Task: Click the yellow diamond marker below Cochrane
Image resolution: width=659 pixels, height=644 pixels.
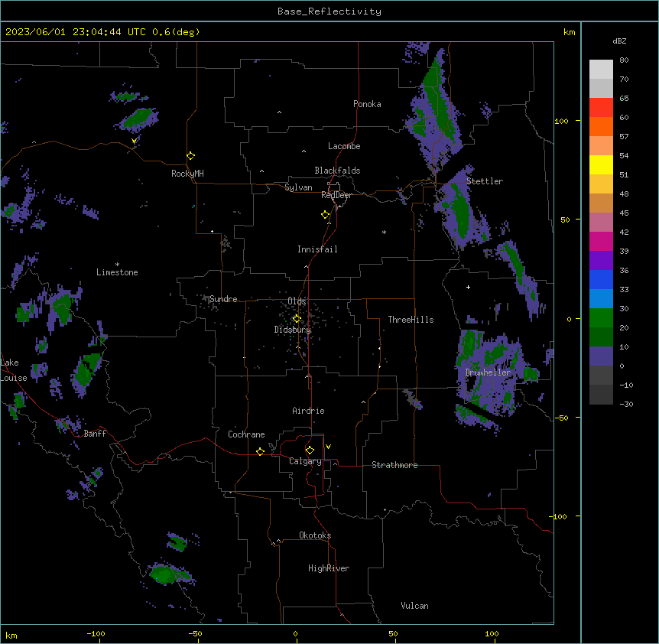Action: pos(260,451)
